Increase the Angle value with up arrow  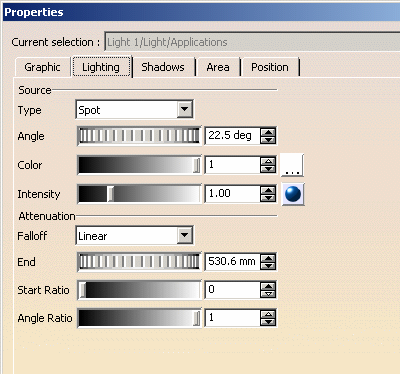pos(268,132)
